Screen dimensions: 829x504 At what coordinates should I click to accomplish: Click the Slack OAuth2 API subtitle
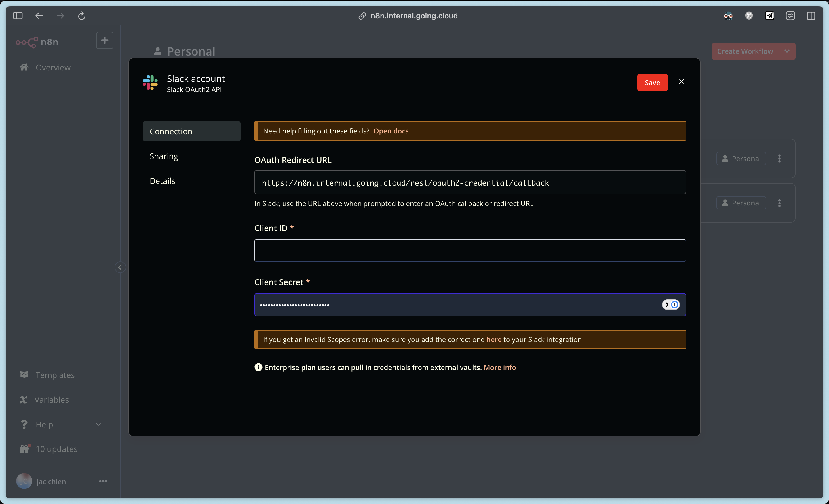point(195,90)
